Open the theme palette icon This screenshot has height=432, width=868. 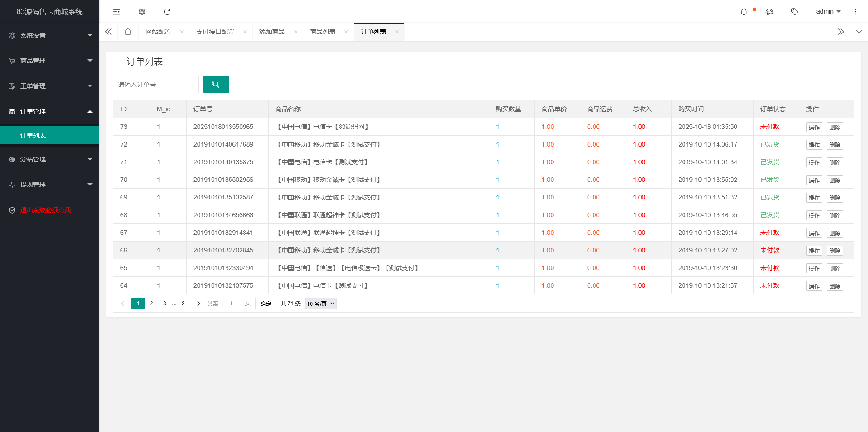coord(769,12)
